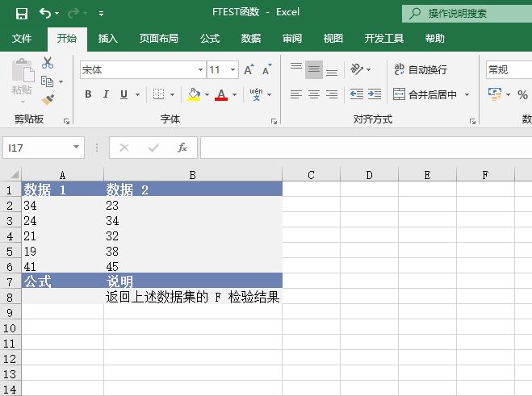Click the Increase Font Size icon
The image size is (532, 396).
[249, 70]
